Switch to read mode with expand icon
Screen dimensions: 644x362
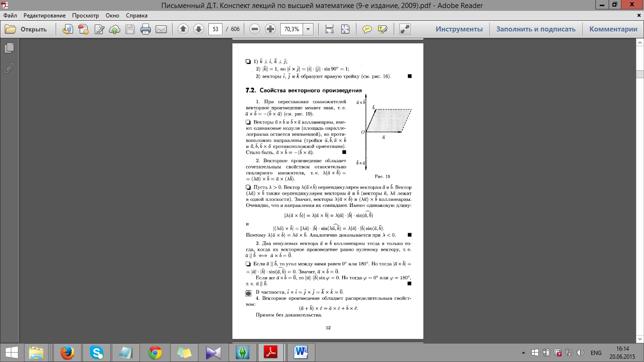tap(405, 29)
